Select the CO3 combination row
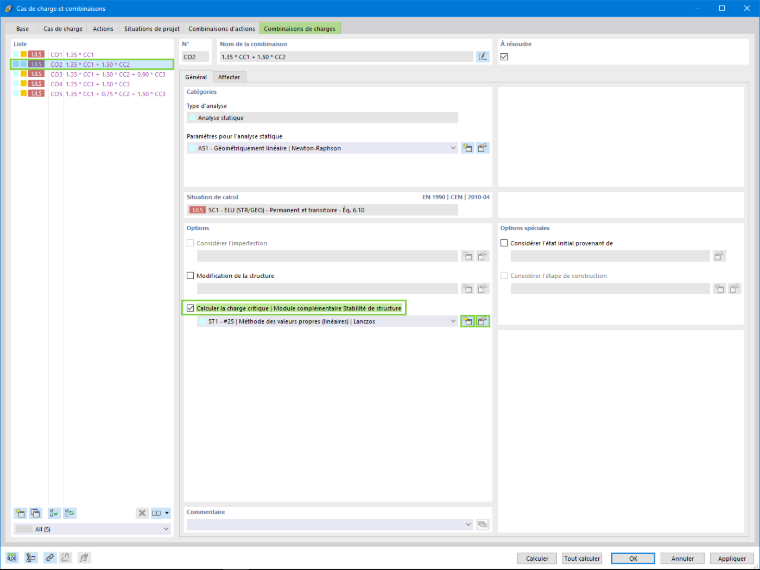 tap(92, 74)
